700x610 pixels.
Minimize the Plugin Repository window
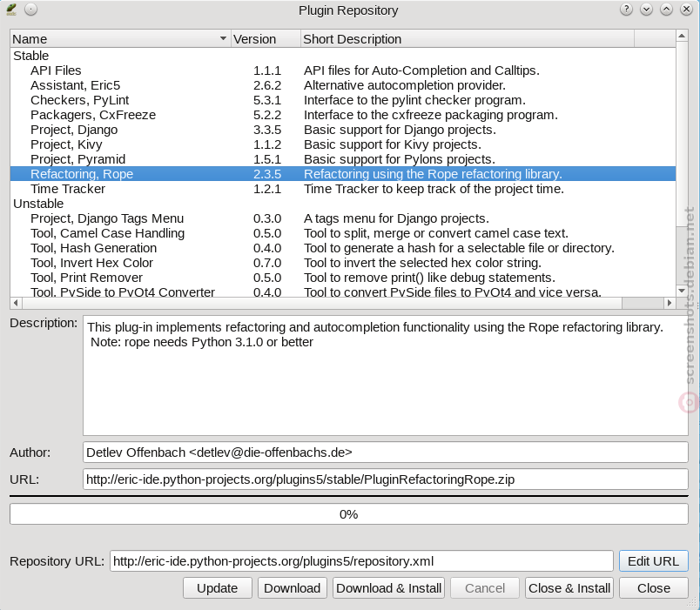646,10
